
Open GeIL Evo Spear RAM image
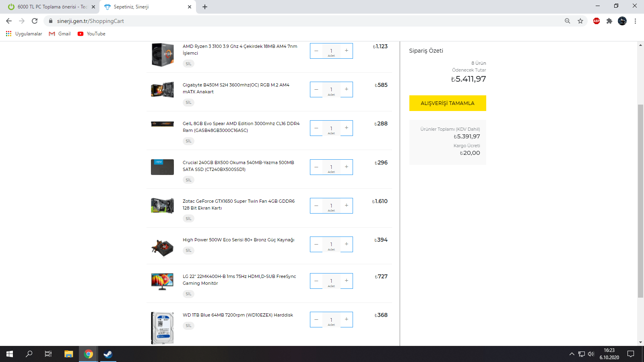click(x=163, y=124)
